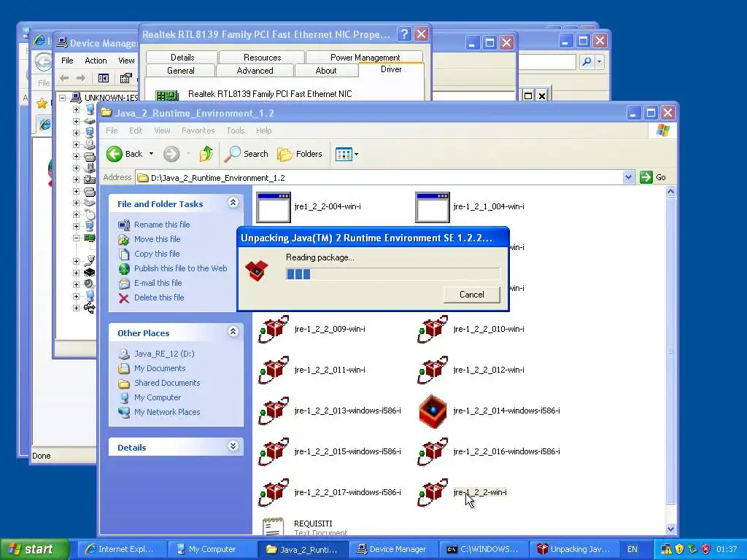Select the jre-1_2_2_015-windows-i586-i icon
747x560 pixels.
coord(274,452)
